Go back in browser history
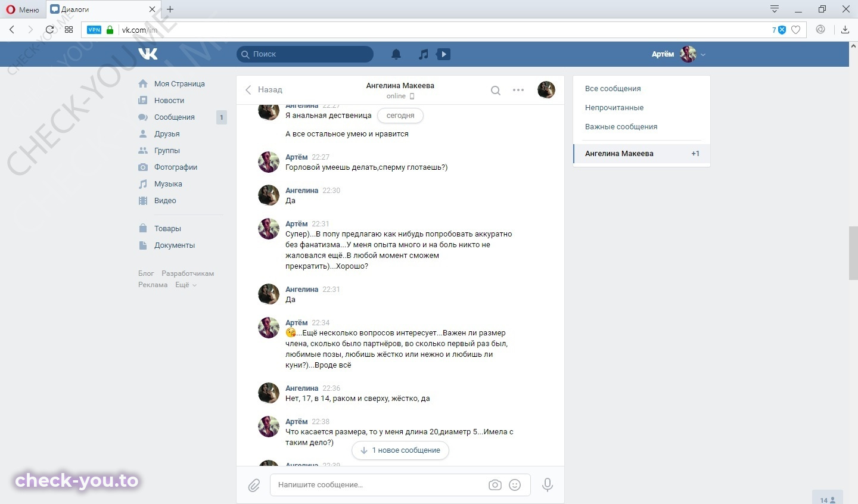858x504 pixels. (x=12, y=29)
